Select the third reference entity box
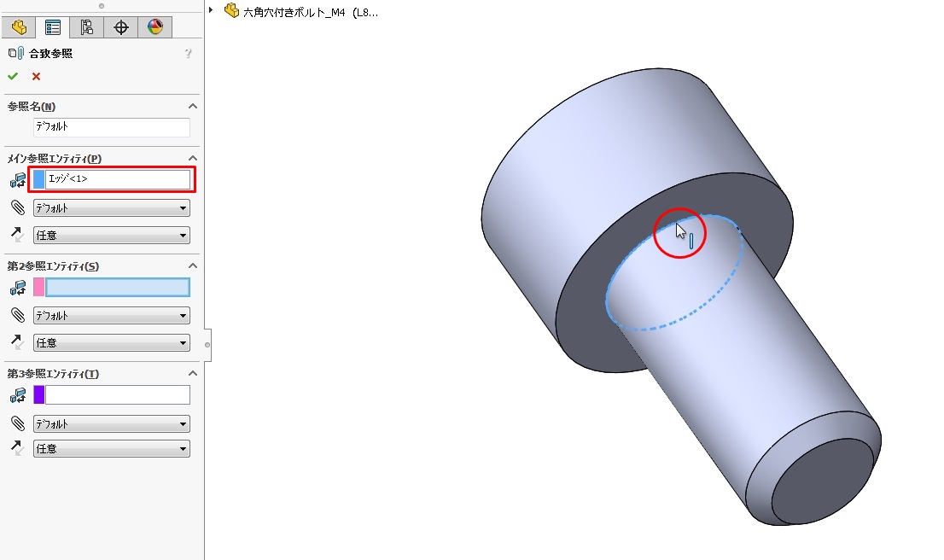 tap(117, 395)
